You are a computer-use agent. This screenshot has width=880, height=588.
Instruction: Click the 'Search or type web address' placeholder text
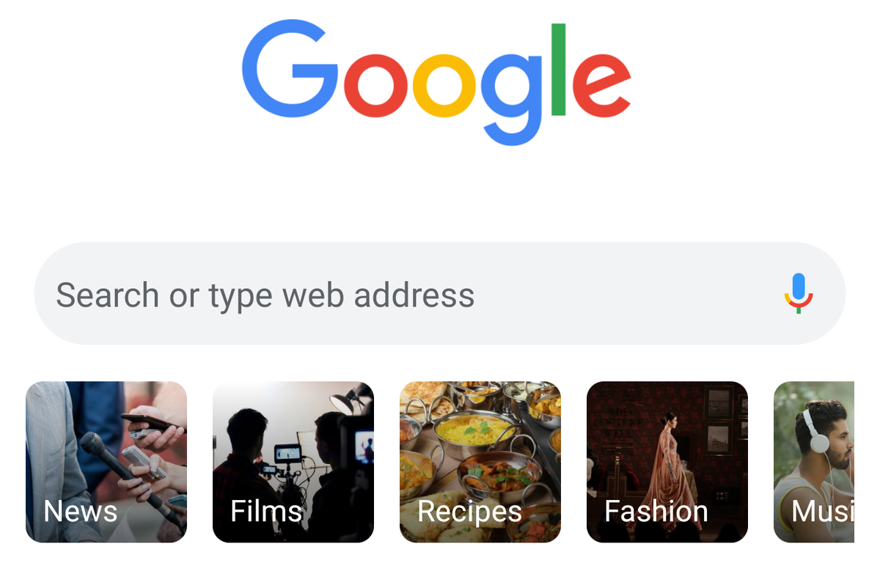click(265, 295)
